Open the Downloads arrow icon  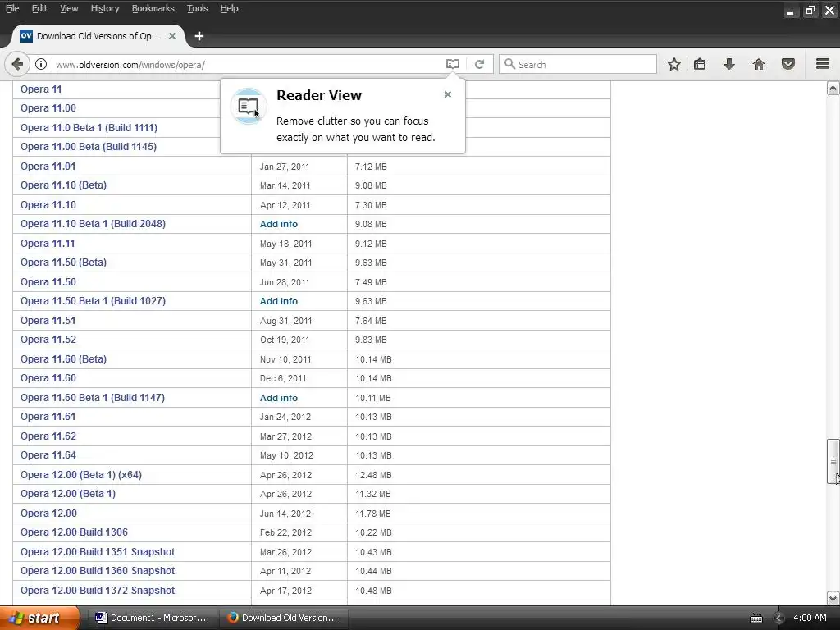(x=728, y=64)
